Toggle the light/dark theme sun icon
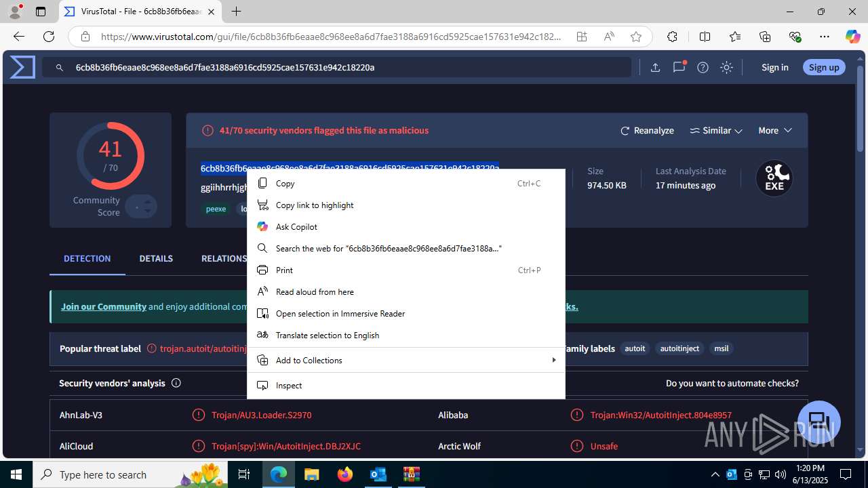Image resolution: width=868 pixels, height=488 pixels. tap(726, 67)
